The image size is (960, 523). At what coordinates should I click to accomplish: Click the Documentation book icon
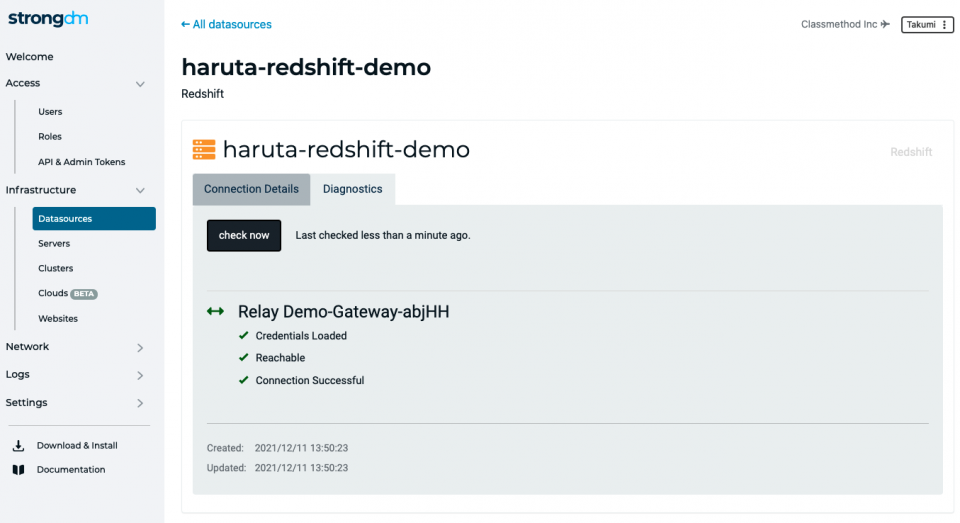pyautogui.click(x=18, y=470)
